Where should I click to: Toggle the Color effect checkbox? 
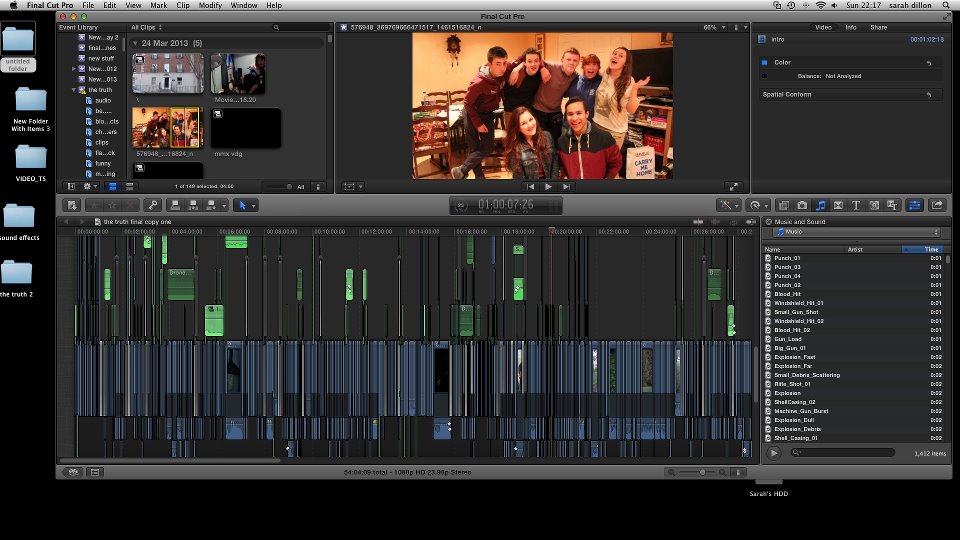(x=764, y=62)
